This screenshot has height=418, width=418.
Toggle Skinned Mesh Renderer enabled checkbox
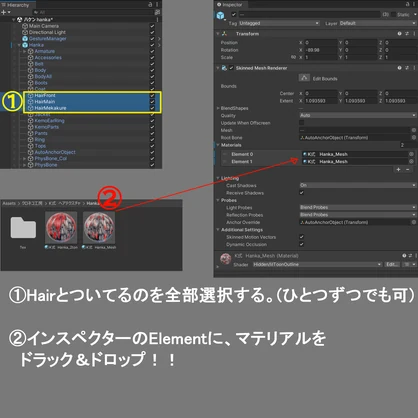click(231, 68)
